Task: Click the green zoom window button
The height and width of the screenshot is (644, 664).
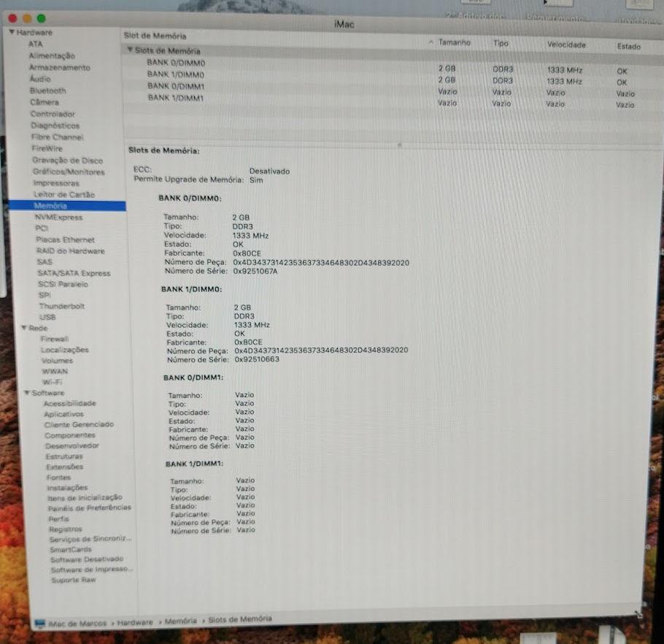Action: (41, 18)
